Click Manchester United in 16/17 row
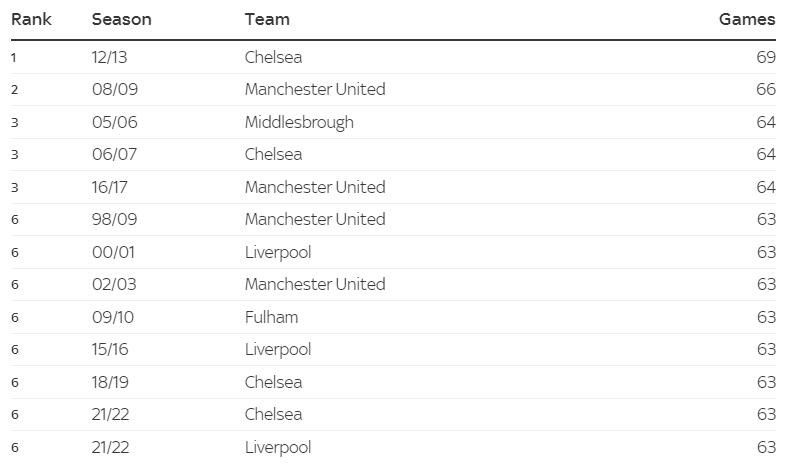This screenshot has height=470, width=797. (x=314, y=187)
